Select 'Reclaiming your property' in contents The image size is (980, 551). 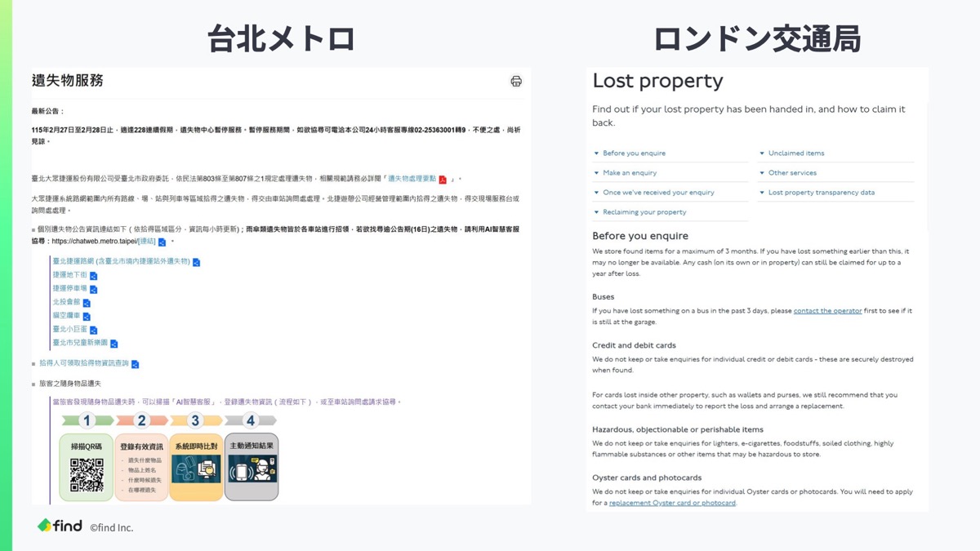click(644, 212)
